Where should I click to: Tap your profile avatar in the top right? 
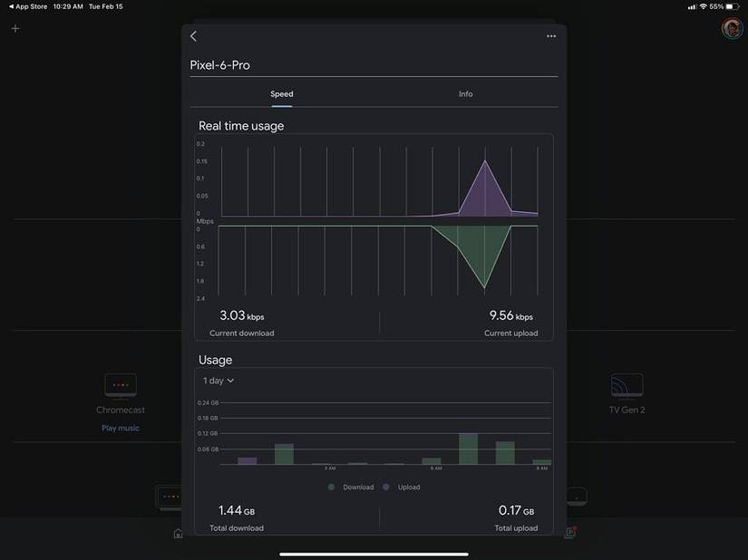(x=731, y=28)
